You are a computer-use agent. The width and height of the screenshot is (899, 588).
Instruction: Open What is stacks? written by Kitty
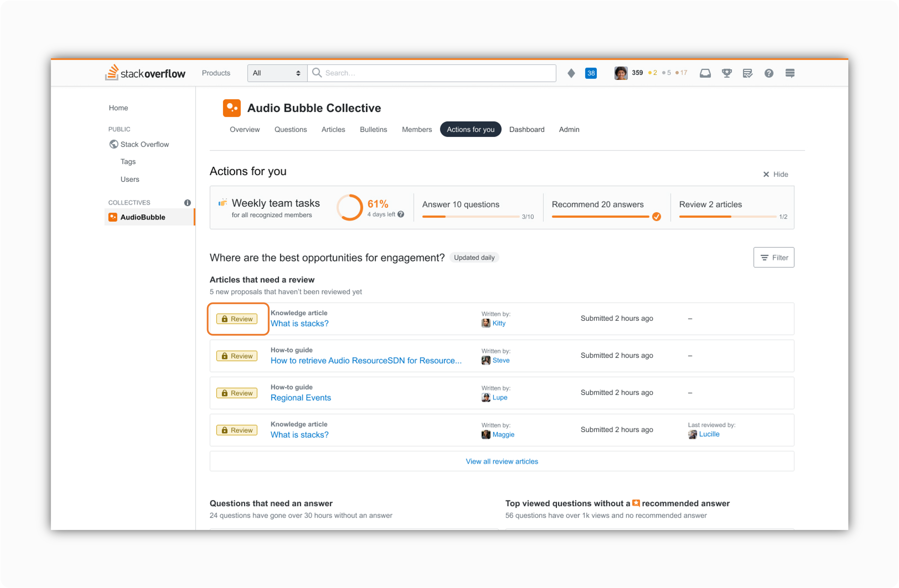coord(299,324)
